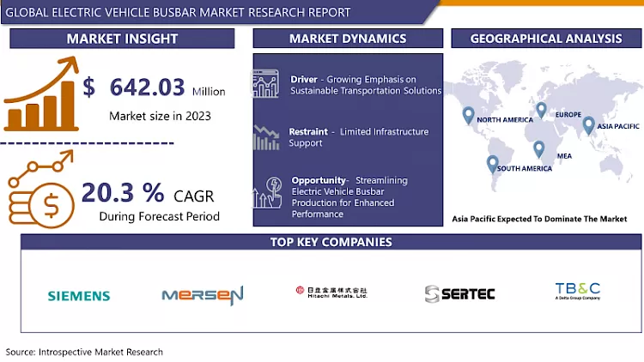Click the Geographical Analysis header
644x362 pixels.
(546, 39)
